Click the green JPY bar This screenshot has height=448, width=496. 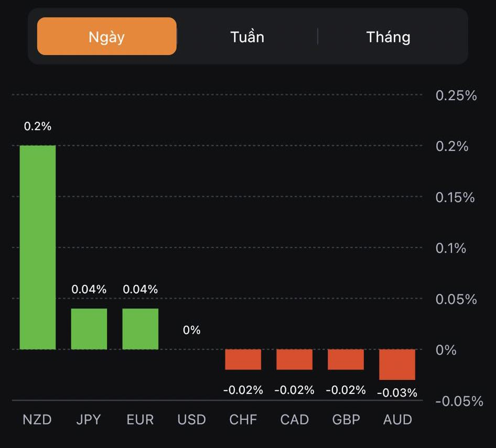(x=89, y=328)
